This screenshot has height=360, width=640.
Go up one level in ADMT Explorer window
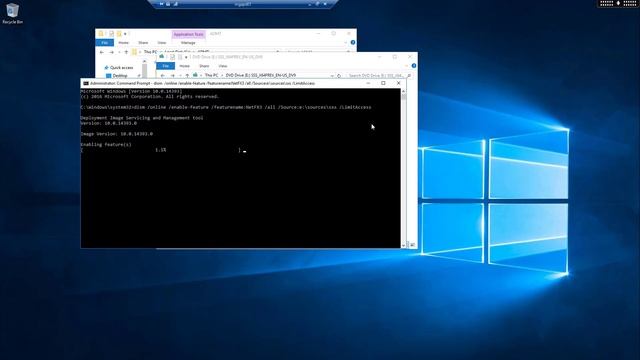tap(126, 52)
